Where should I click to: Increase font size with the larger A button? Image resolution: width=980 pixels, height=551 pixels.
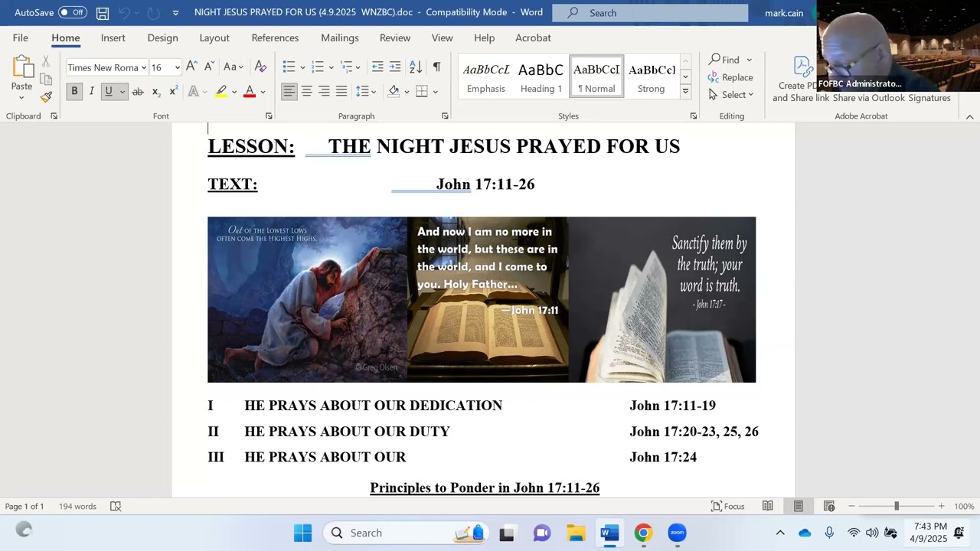(191, 67)
